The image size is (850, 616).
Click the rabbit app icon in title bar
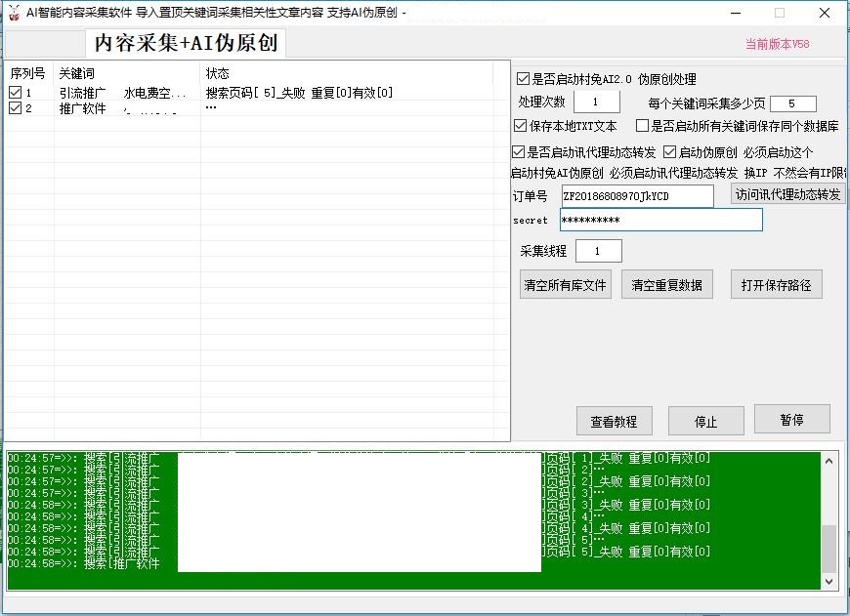(13, 13)
